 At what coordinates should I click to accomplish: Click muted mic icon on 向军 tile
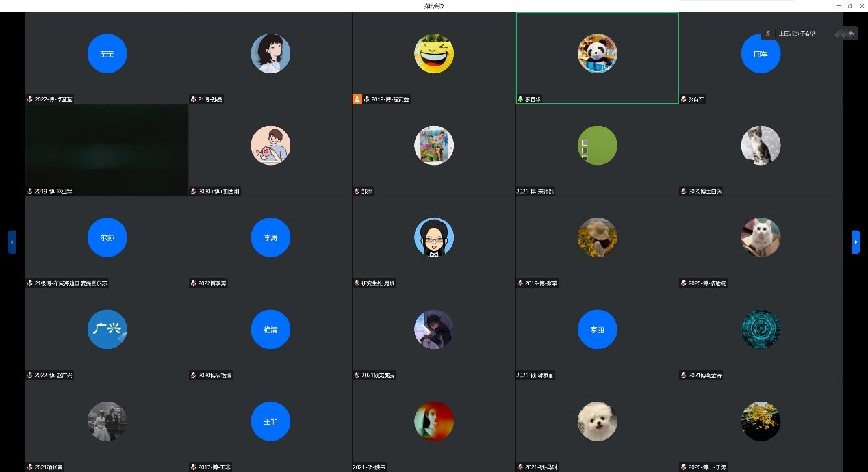click(684, 99)
